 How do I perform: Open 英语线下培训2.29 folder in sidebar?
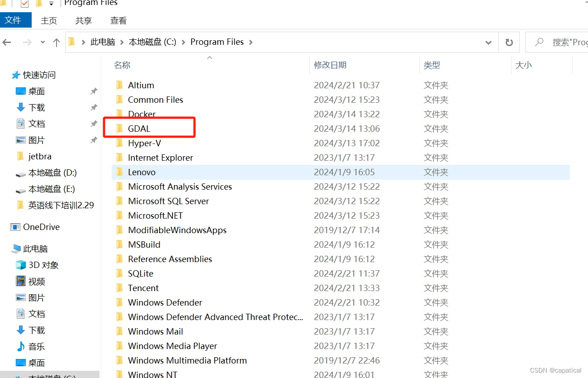[61, 206]
